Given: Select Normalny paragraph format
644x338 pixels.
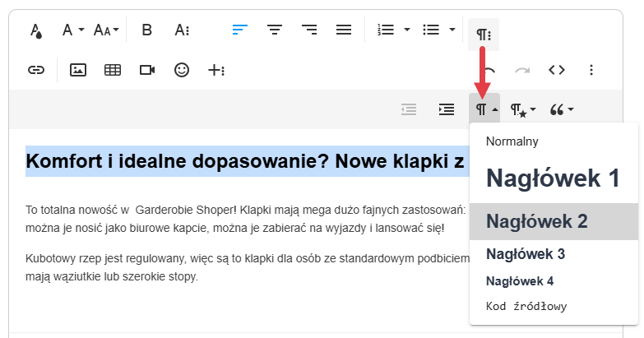Looking at the screenshot, I should tap(554, 141).
